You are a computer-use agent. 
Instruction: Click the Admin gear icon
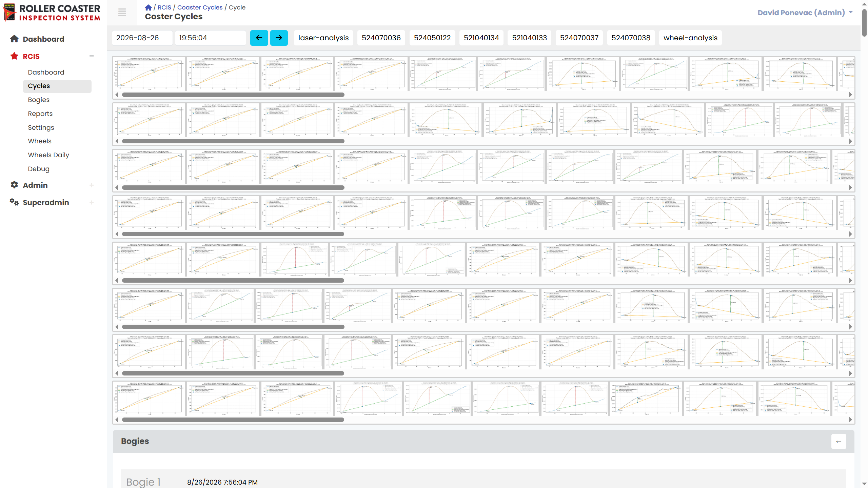[x=14, y=185]
